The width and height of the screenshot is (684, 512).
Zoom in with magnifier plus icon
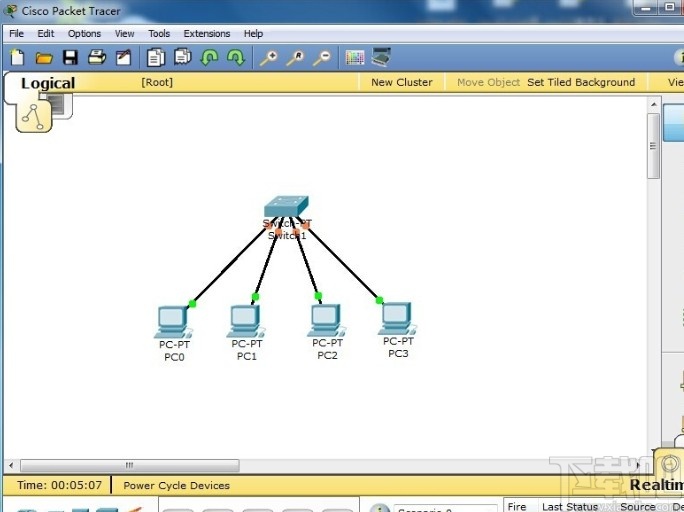point(269,58)
